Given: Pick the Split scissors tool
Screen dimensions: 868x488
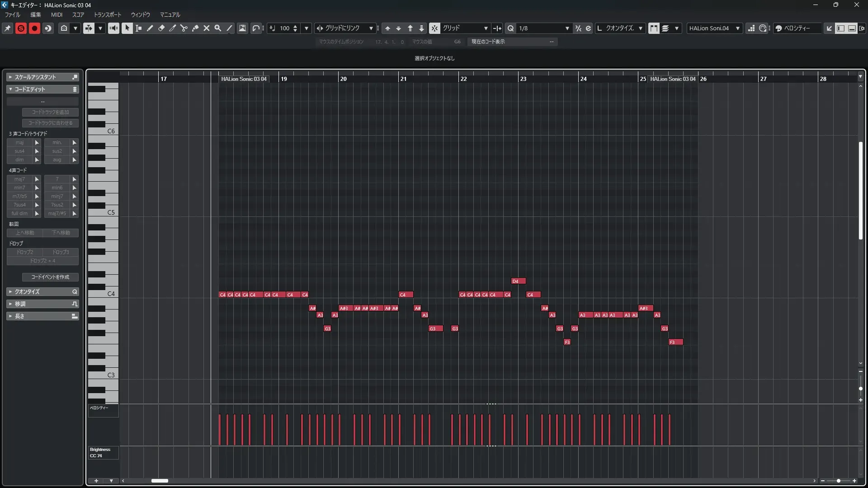Looking at the screenshot, I should pyautogui.click(x=184, y=28).
